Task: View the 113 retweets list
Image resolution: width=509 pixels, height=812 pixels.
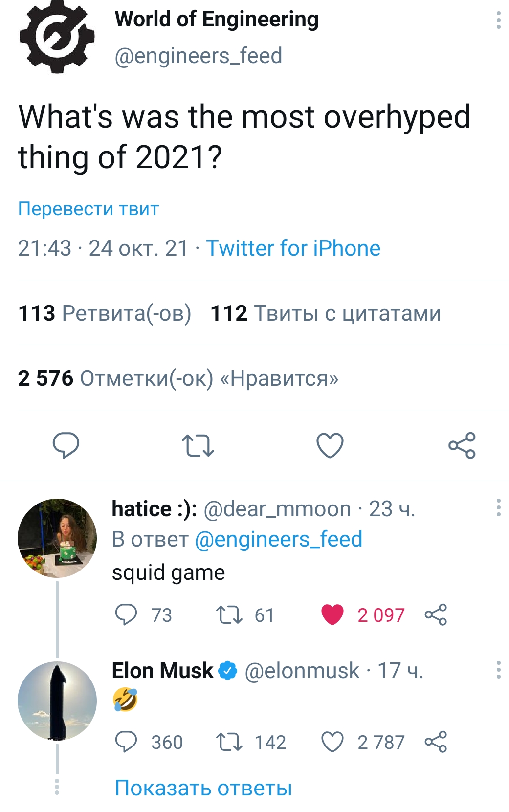Action: pyautogui.click(x=104, y=313)
